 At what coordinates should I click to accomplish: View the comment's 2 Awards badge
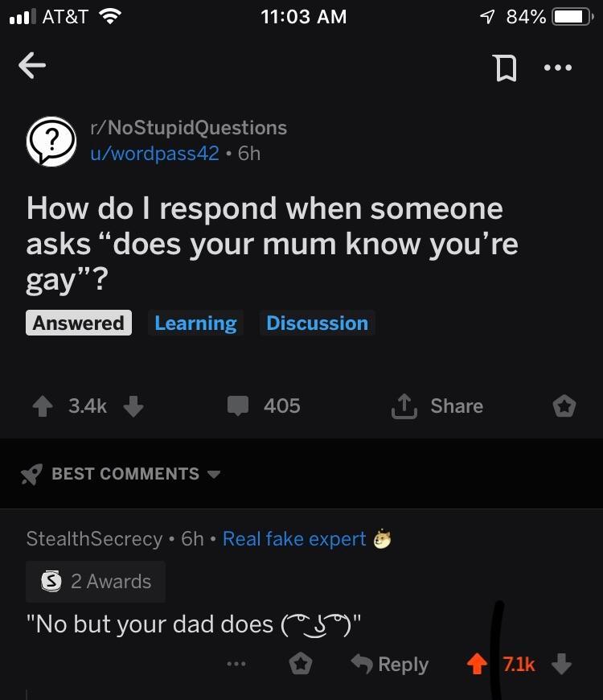(x=96, y=582)
